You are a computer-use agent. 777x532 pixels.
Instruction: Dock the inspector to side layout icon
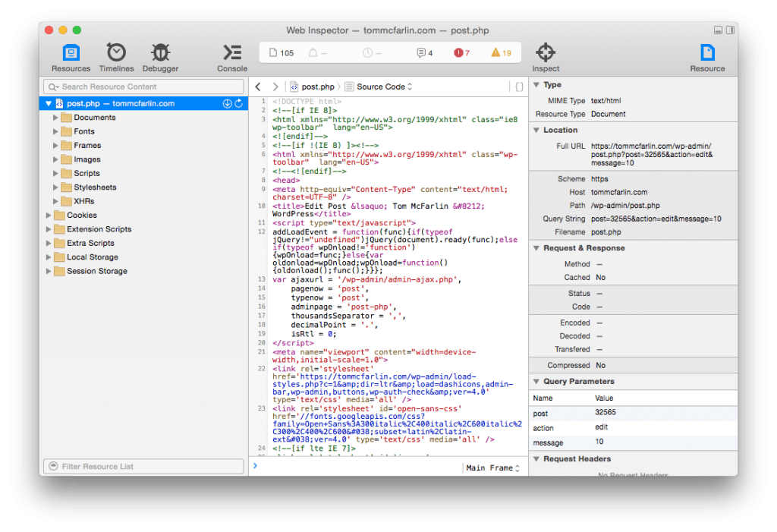tap(731, 30)
